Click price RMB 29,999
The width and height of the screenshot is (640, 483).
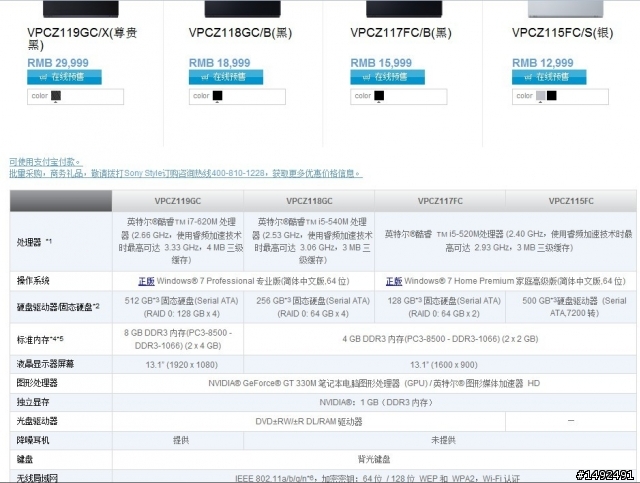pyautogui.click(x=58, y=63)
